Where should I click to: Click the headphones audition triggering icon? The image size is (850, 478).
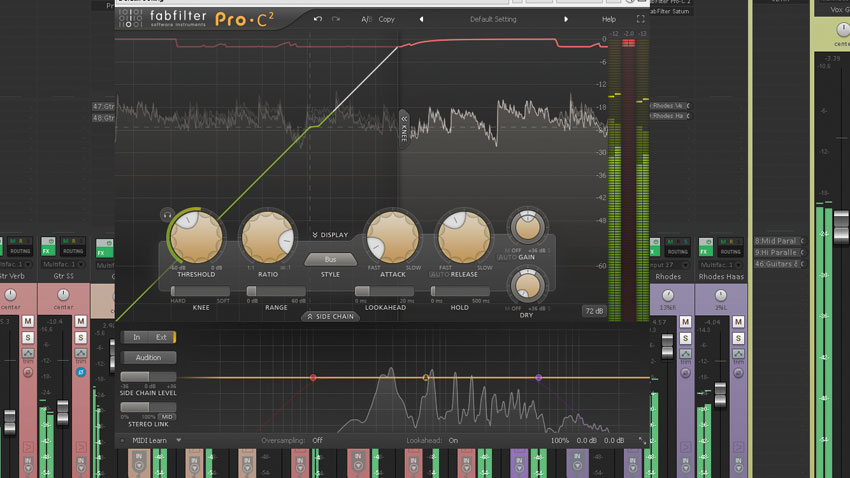point(167,215)
